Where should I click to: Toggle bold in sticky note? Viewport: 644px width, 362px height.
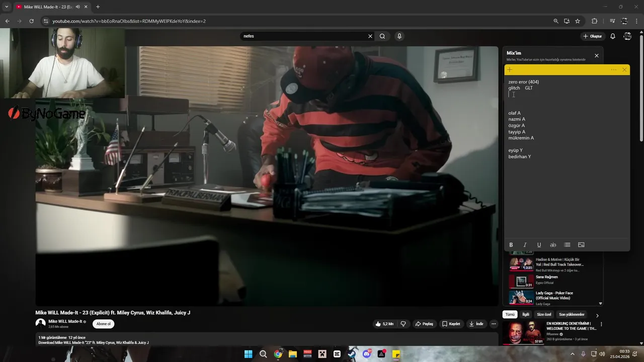click(x=511, y=245)
